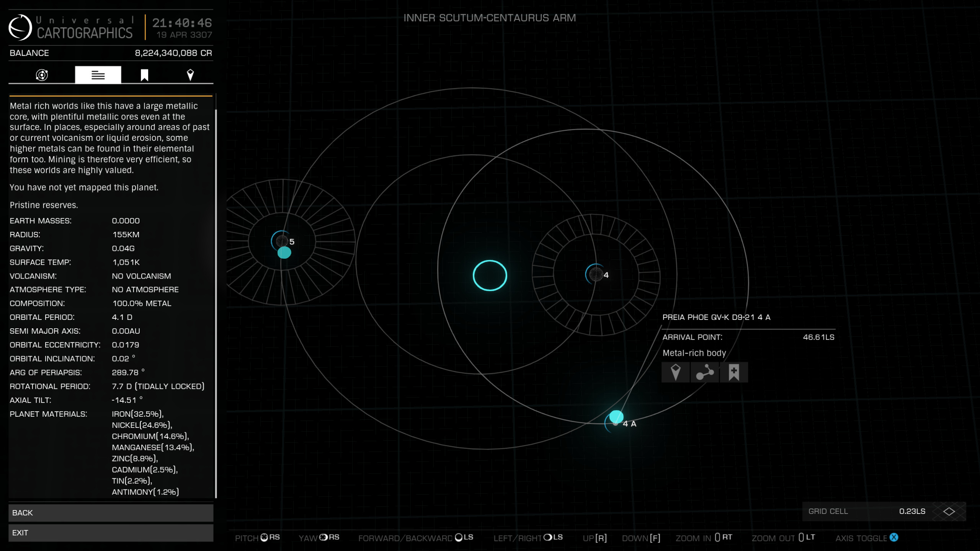Click the date 19 APR 3307
Screen dimensions: 980x551
coord(184,35)
